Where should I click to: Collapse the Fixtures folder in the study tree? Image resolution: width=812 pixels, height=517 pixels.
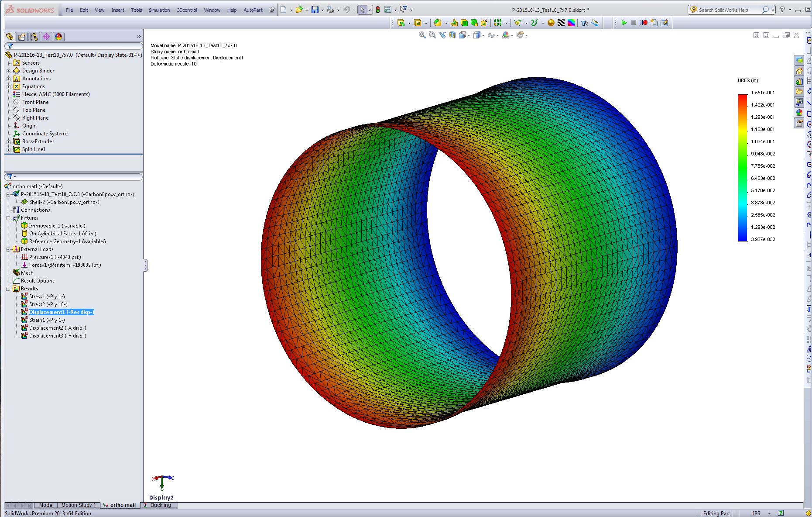(x=8, y=218)
